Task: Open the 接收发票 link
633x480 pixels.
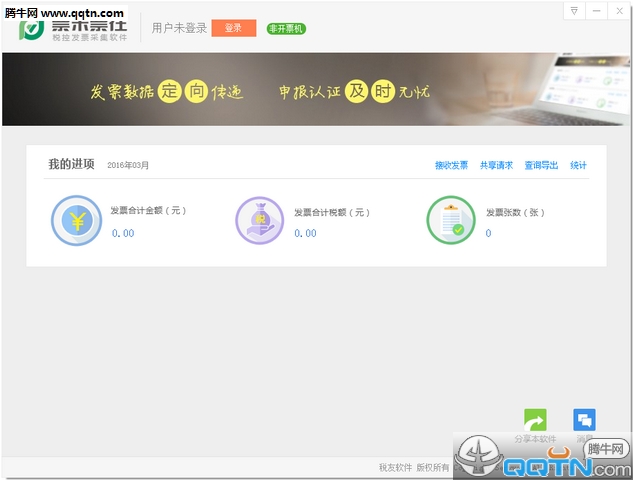Action: pos(451,165)
